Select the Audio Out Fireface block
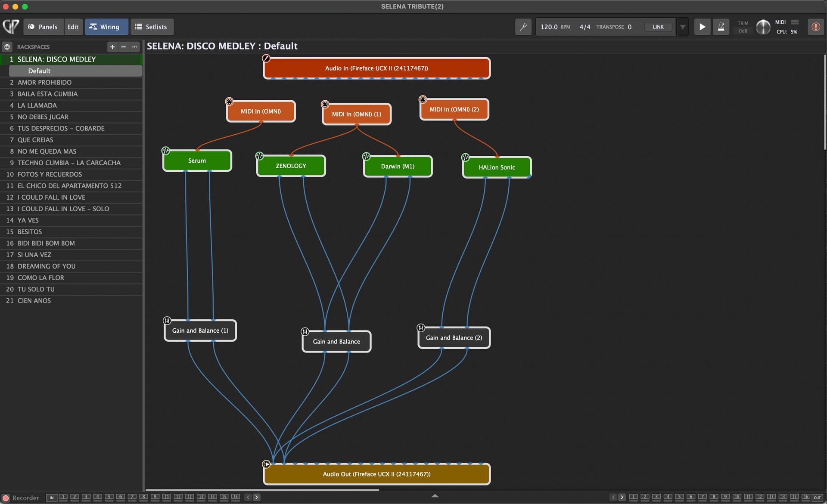 click(x=376, y=474)
